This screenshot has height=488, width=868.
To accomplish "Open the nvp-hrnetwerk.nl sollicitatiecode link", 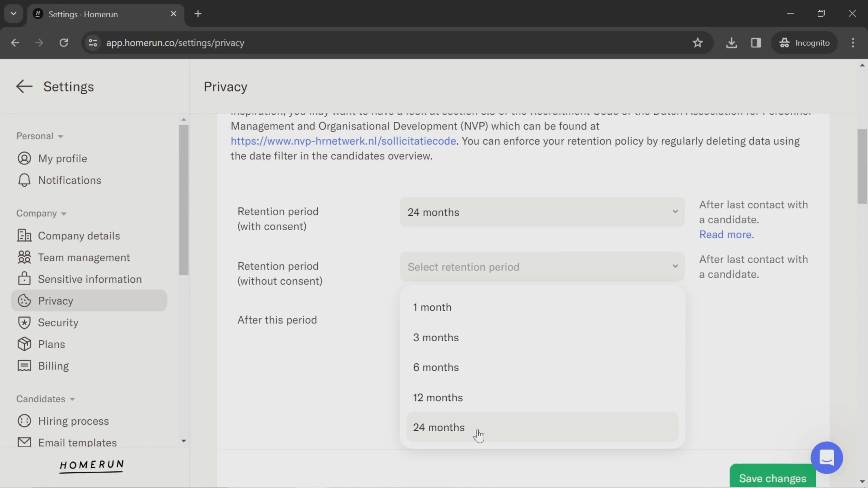I will [343, 141].
